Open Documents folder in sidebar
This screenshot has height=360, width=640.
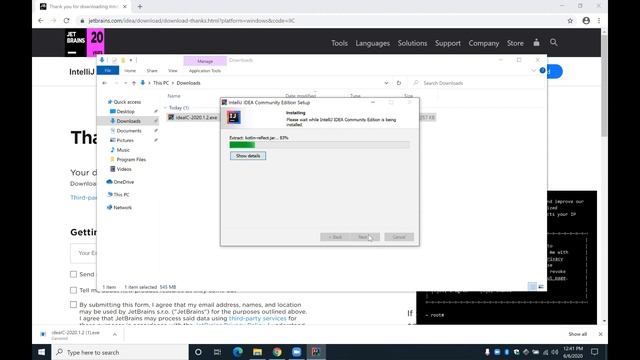pos(129,131)
